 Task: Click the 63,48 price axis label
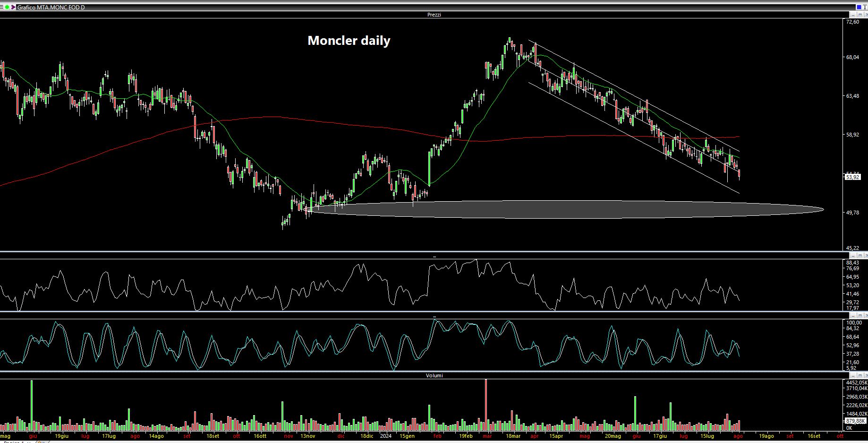(852, 96)
